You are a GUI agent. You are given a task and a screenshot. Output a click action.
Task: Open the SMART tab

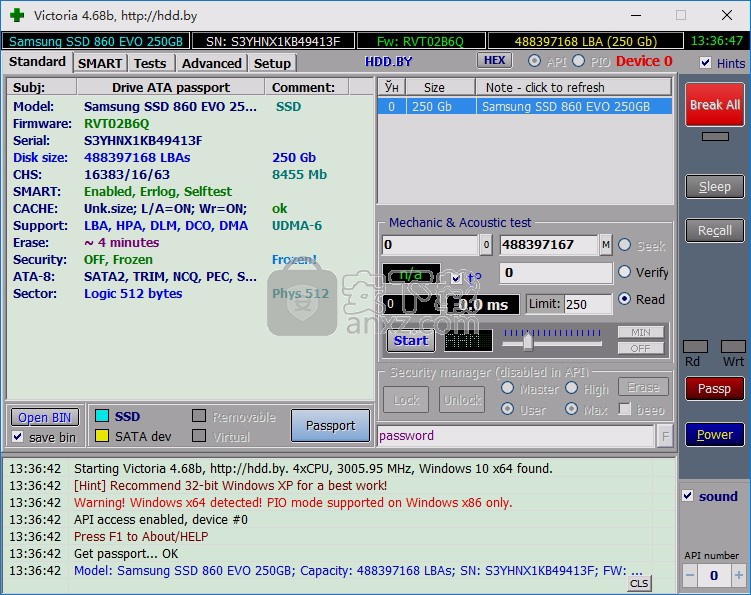(x=100, y=63)
